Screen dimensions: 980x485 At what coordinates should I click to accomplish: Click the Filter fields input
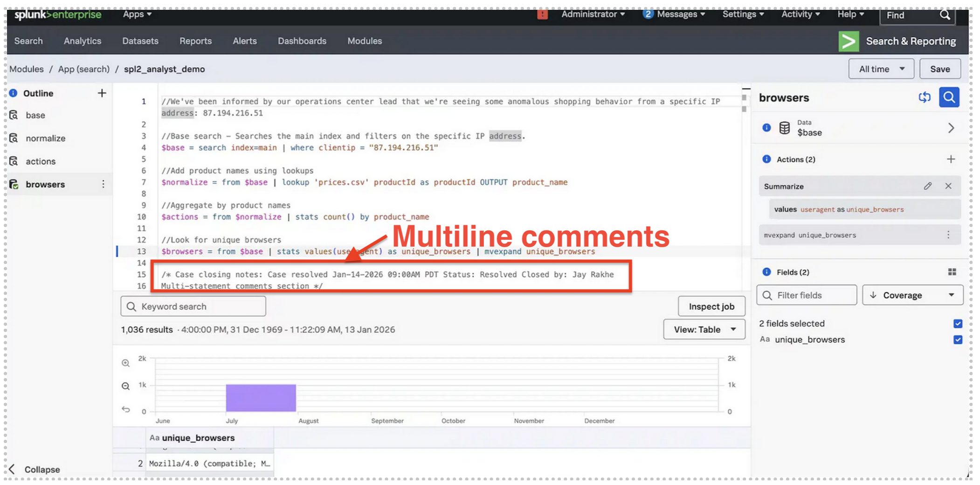[807, 295]
